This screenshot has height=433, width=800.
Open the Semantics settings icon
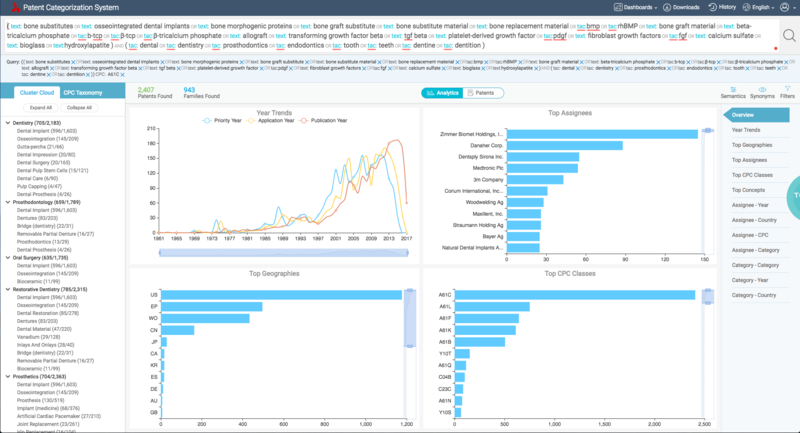(x=733, y=88)
